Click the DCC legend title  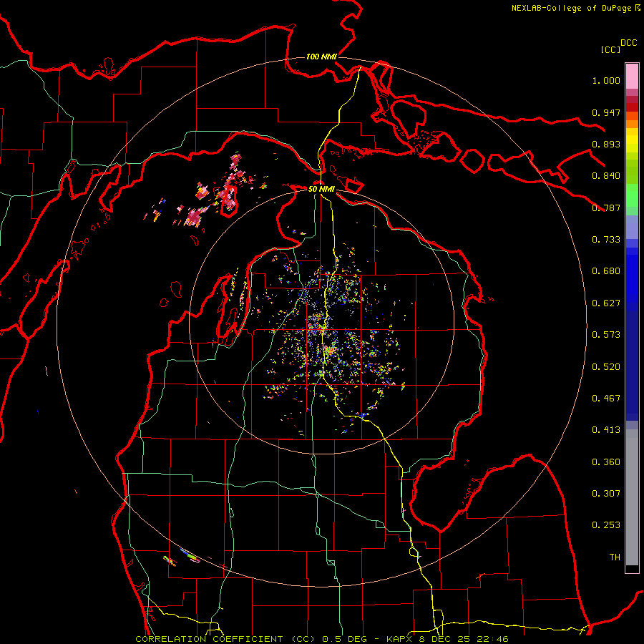click(629, 43)
